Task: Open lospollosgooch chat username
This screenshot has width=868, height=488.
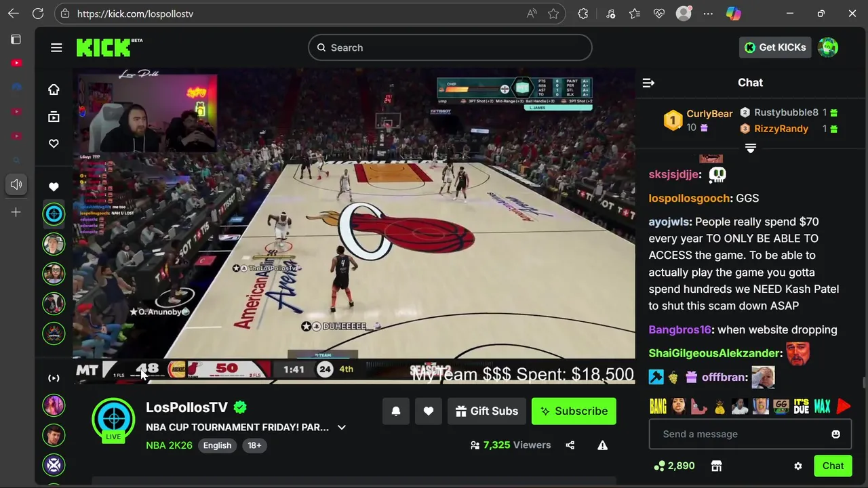Action: [690, 198]
